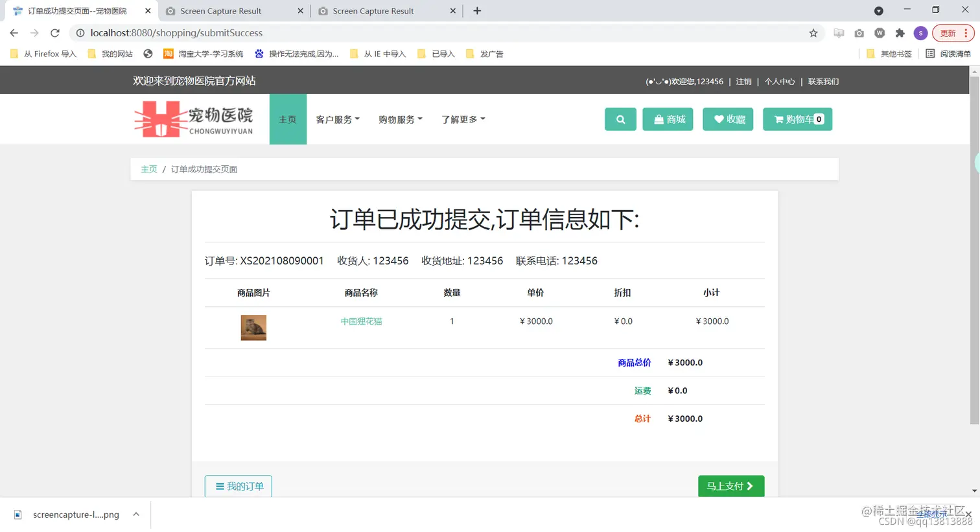Open the 中国狸花猫 product link
The width and height of the screenshot is (980, 532).
(x=361, y=321)
